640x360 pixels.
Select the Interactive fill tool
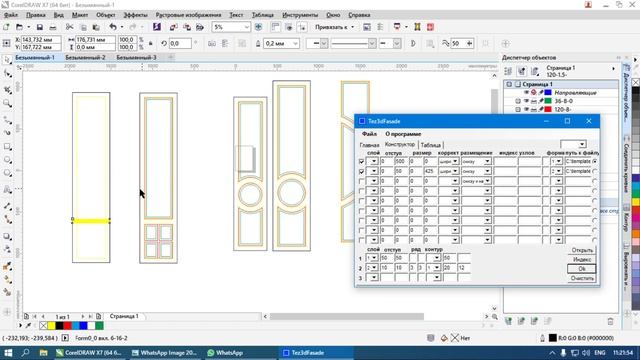7,280
